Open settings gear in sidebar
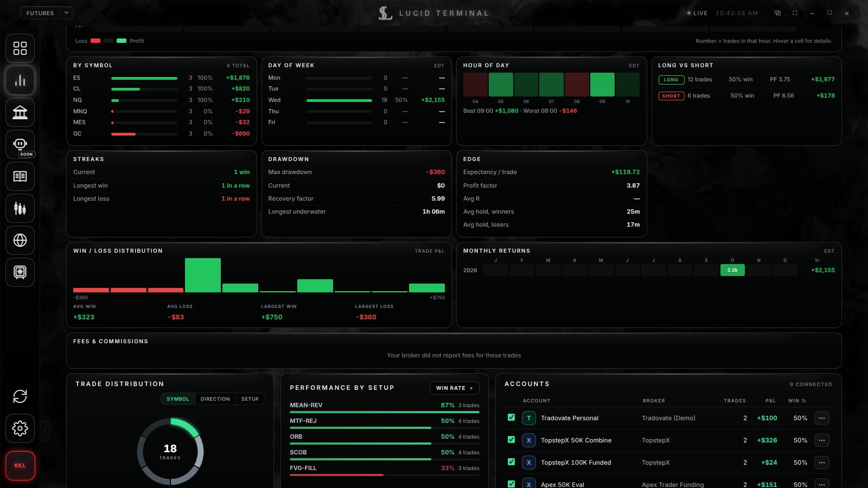 (x=20, y=428)
